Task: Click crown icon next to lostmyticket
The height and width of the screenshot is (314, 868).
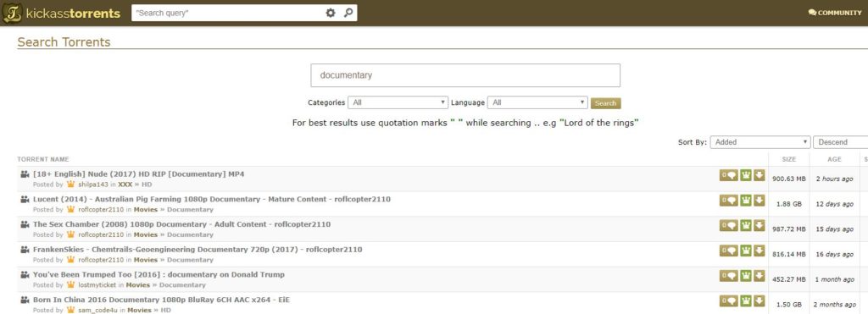Action: tap(70, 284)
